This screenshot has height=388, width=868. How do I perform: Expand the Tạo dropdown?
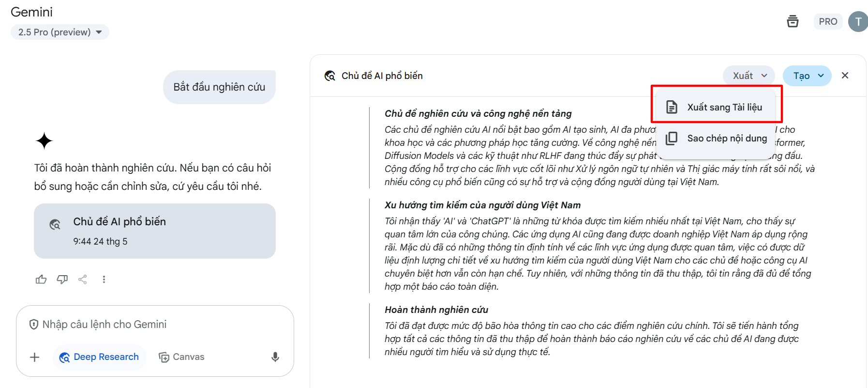pos(807,76)
